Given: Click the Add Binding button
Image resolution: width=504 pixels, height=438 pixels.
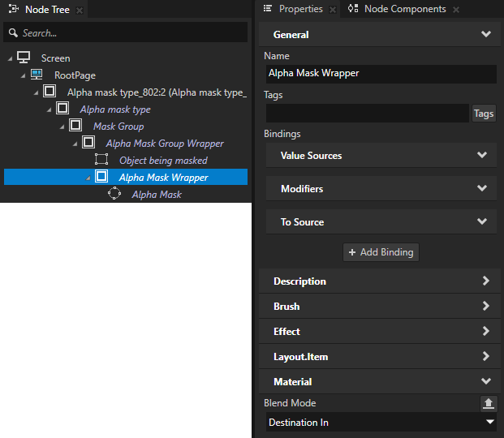Looking at the screenshot, I should 381,252.
